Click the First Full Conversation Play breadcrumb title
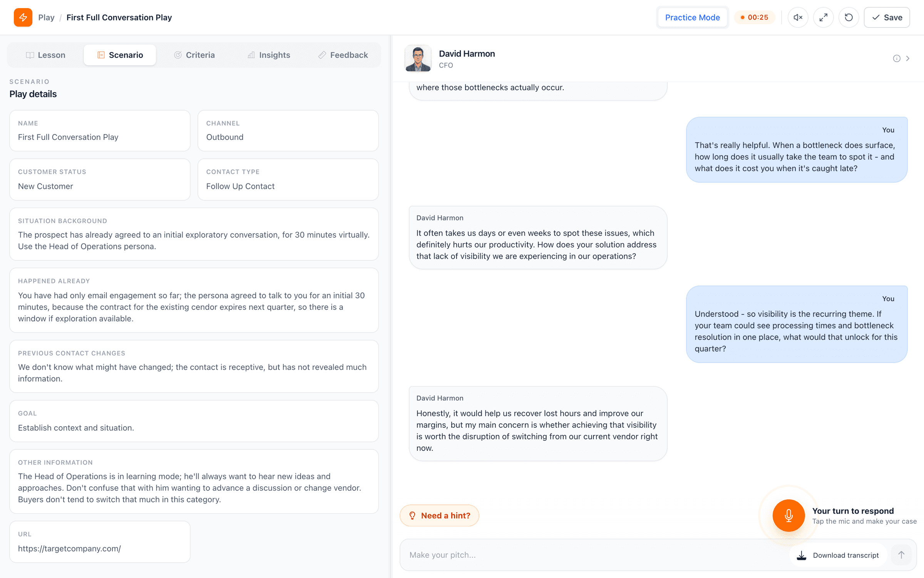924x578 pixels. pyautogui.click(x=119, y=17)
